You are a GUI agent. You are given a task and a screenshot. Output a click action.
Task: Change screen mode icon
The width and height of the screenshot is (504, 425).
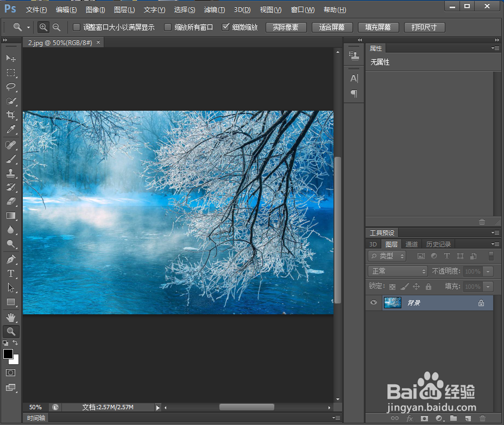point(11,388)
